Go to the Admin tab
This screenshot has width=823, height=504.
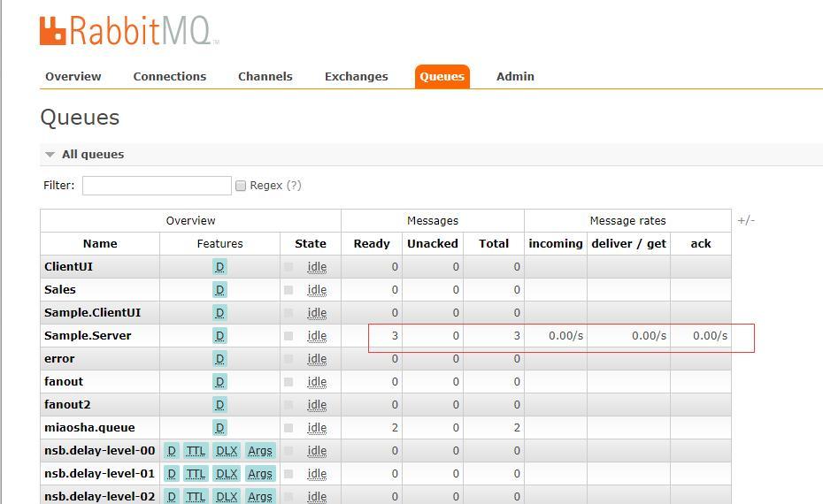coord(515,77)
